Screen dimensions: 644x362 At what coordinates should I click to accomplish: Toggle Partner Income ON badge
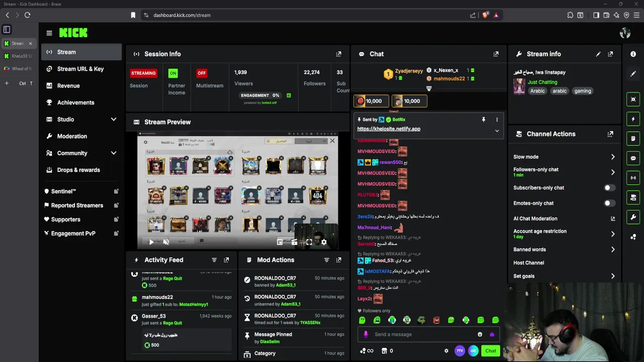(x=173, y=73)
